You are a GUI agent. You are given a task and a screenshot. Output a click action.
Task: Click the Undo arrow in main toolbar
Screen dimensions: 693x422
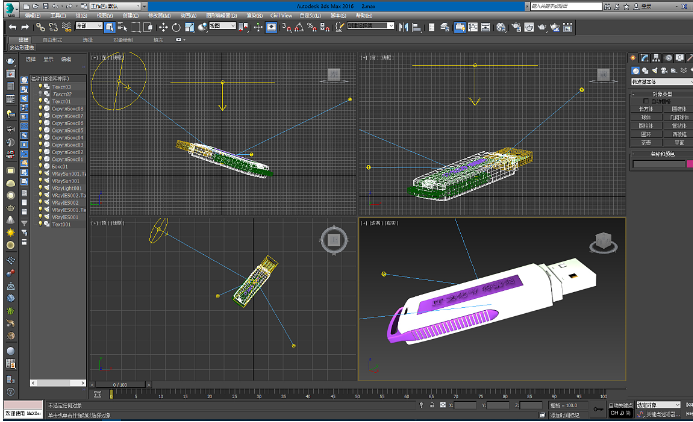coord(11,27)
